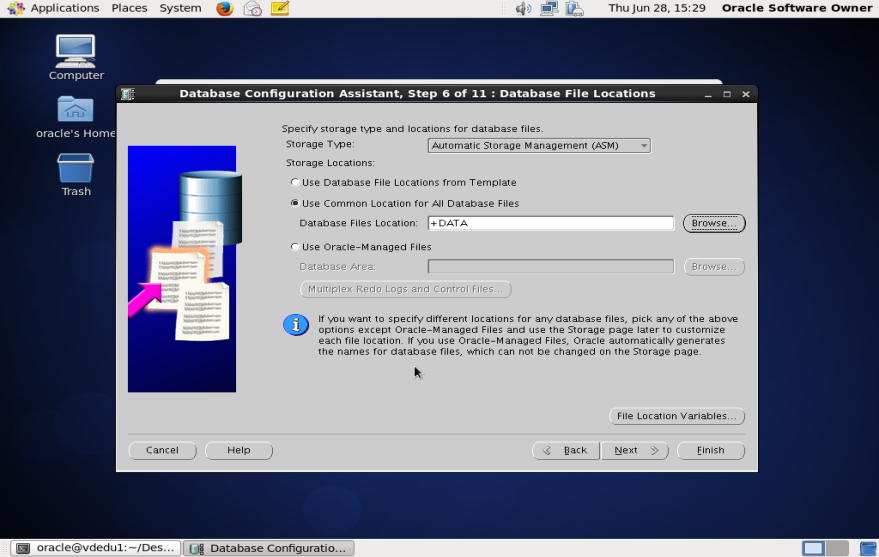This screenshot has width=879, height=557.
Task: Click the volume speaker icon
Action: coord(522,8)
